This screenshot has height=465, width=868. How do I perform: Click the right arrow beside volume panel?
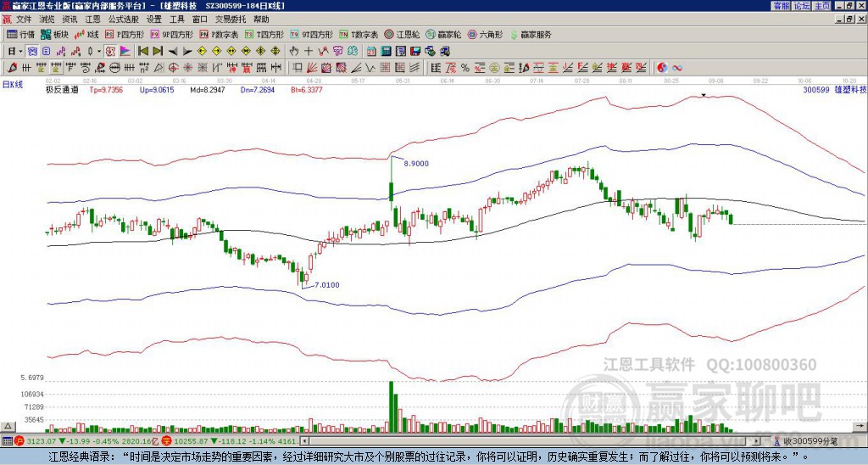click(861, 426)
